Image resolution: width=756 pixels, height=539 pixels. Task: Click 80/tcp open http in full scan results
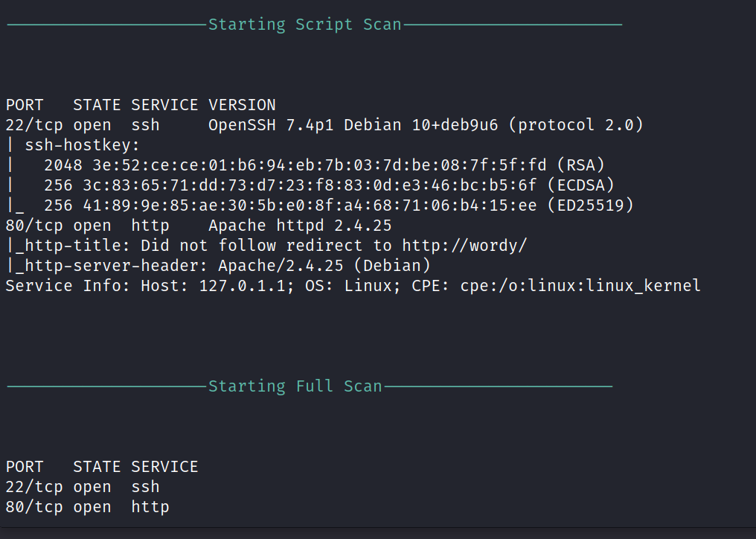[87, 506]
